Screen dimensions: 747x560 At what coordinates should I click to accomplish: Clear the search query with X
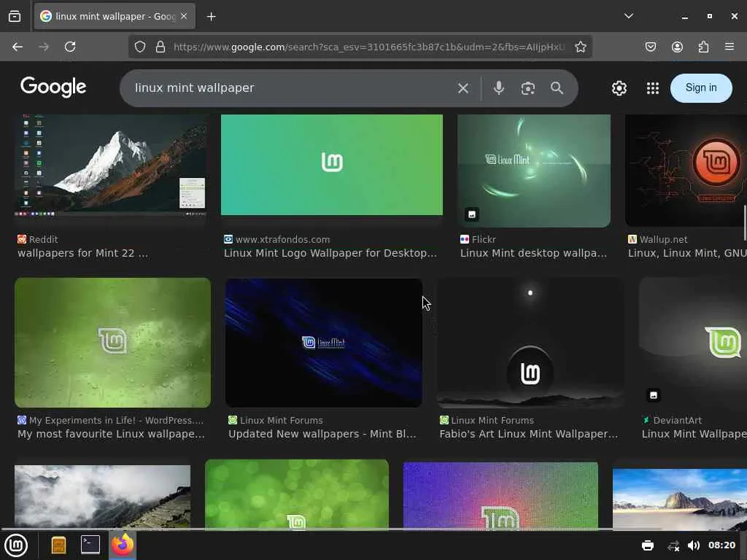463,88
